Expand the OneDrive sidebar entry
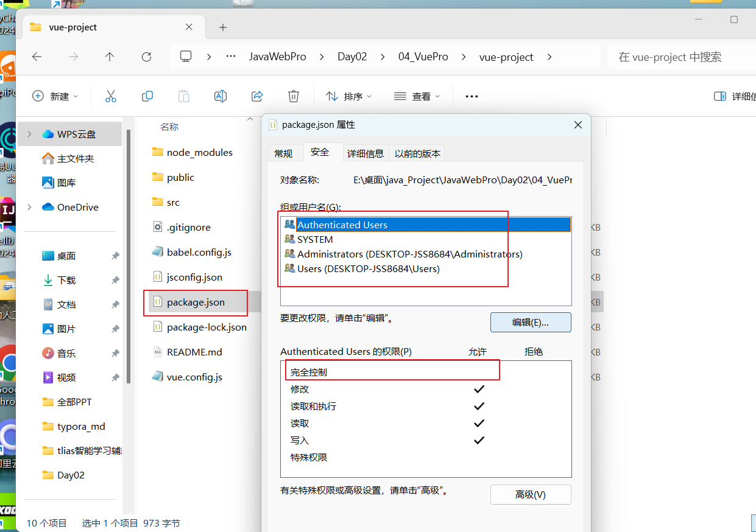This screenshot has width=756, height=532. [x=29, y=207]
